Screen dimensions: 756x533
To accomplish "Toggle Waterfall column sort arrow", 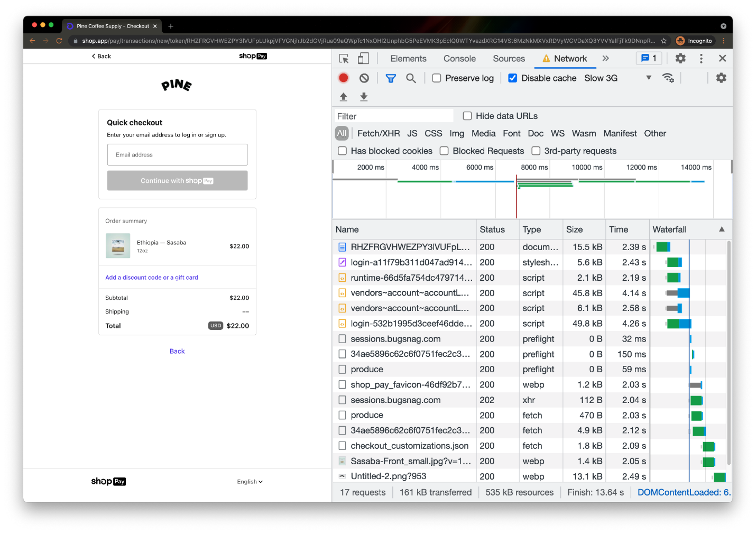I will (x=722, y=229).
